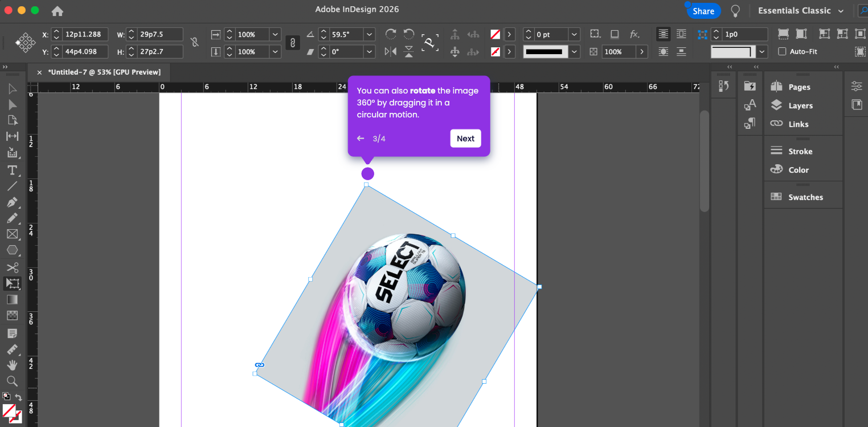868x427 pixels.
Task: Select the Rectangle Frame tool
Action: pos(12,234)
